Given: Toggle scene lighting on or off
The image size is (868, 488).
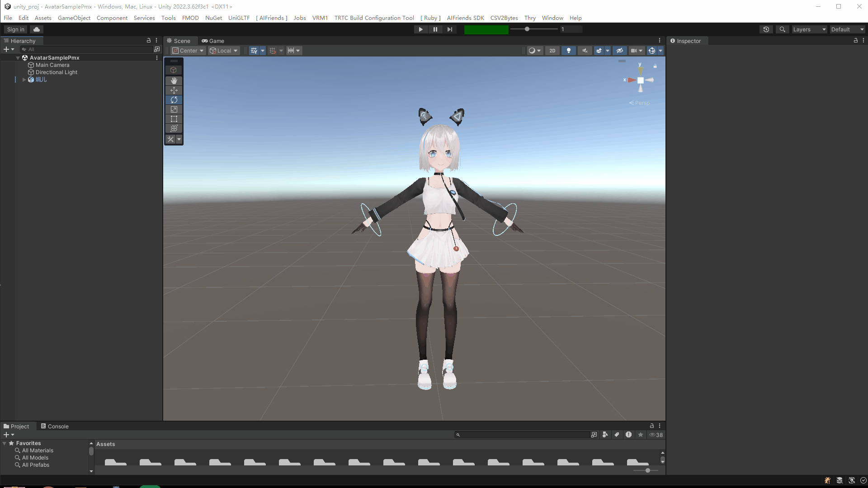Looking at the screenshot, I should point(569,51).
